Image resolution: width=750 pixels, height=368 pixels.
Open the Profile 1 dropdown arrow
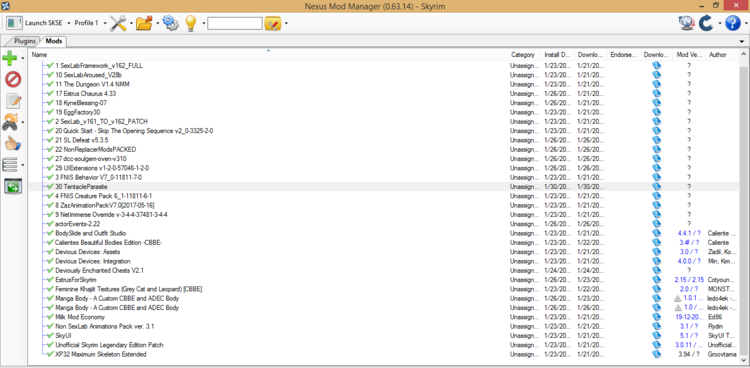pyautogui.click(x=105, y=23)
